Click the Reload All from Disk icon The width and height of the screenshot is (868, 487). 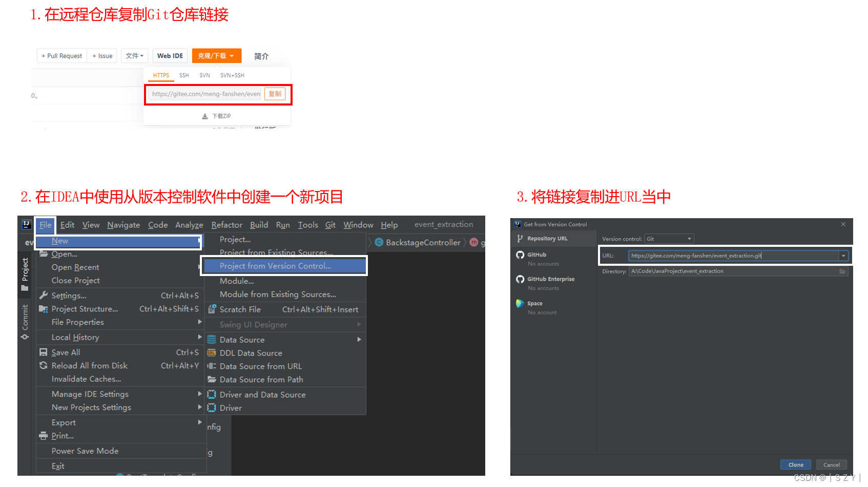(x=44, y=366)
